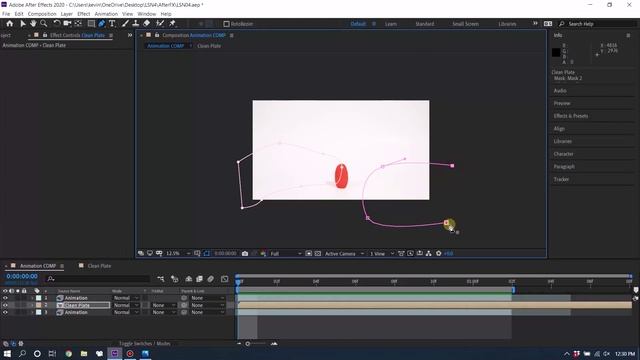640x360 pixels.
Task: Open the File menu
Action: coord(6,14)
